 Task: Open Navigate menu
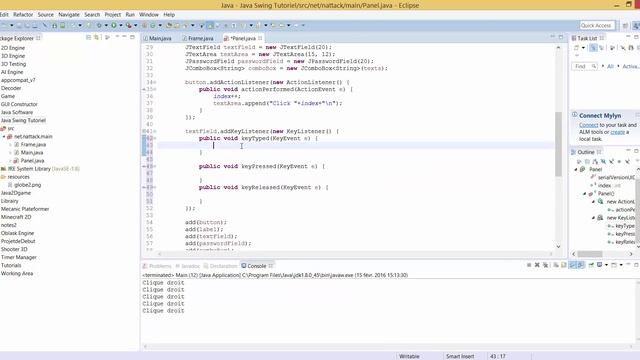[69, 14]
